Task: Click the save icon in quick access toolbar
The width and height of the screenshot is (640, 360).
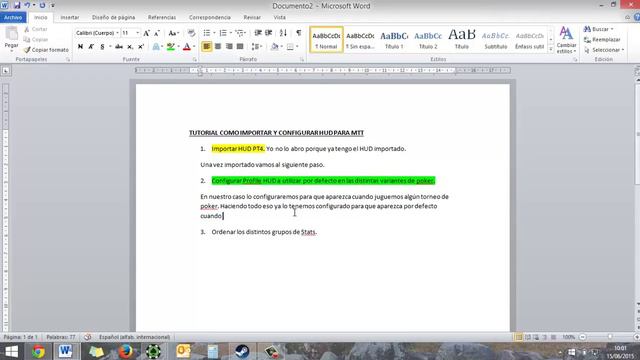Action: coord(17,5)
